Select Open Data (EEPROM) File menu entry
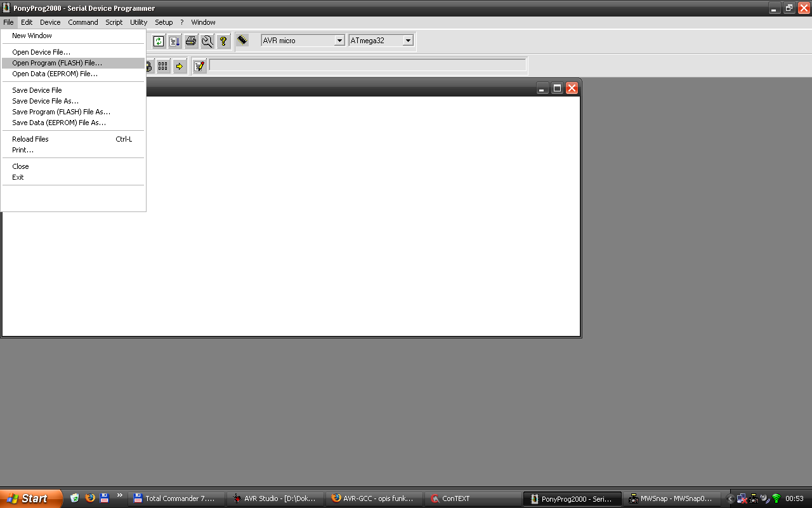 [x=55, y=74]
